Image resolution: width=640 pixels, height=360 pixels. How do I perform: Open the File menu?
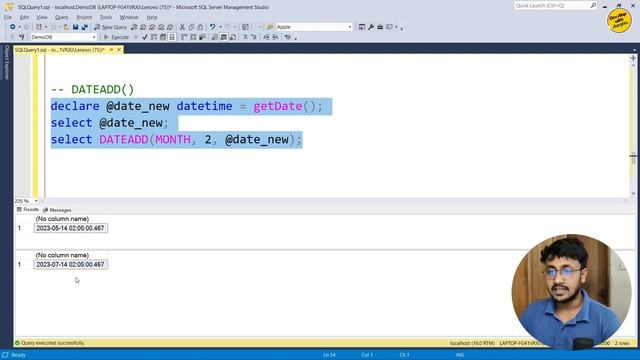(8, 17)
